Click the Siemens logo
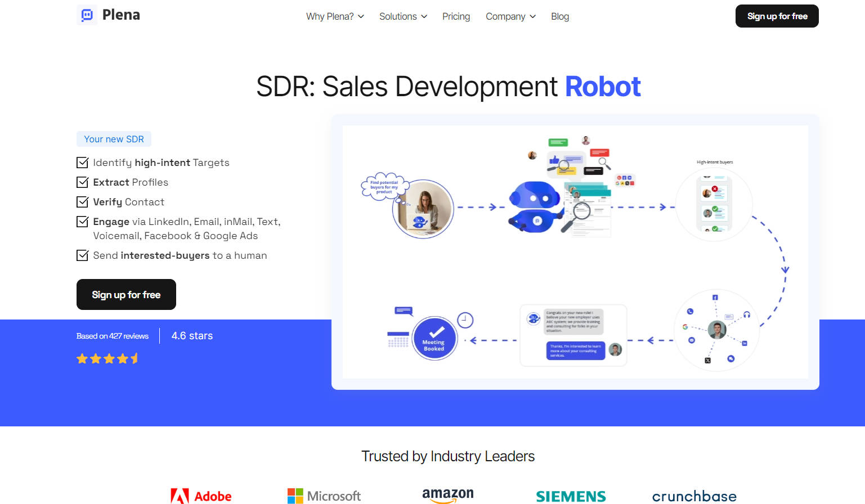 [x=571, y=496]
